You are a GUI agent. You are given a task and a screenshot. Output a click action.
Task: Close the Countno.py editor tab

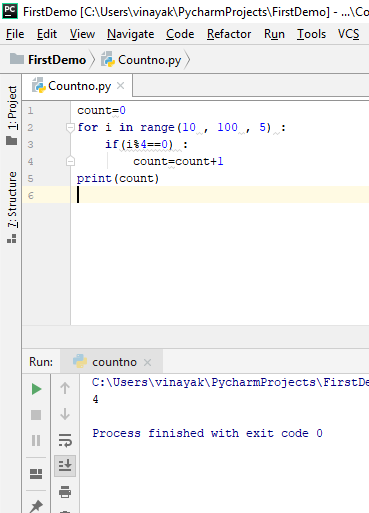[x=121, y=86]
